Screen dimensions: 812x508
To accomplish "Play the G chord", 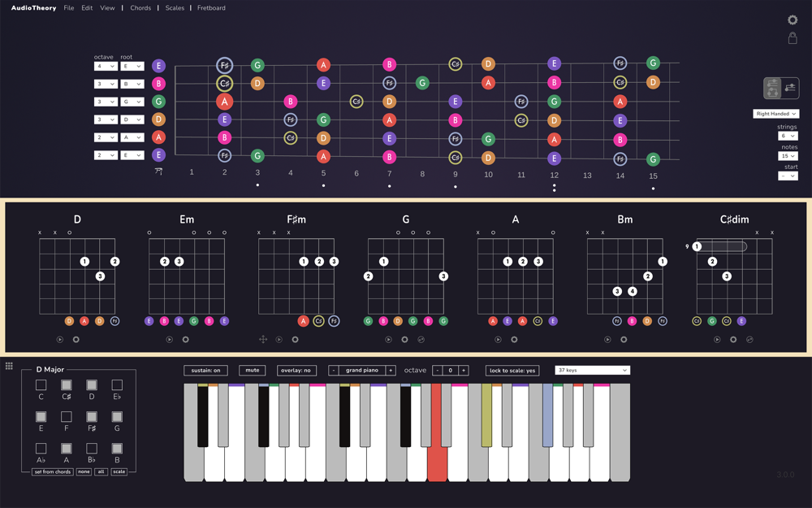I will pos(388,340).
